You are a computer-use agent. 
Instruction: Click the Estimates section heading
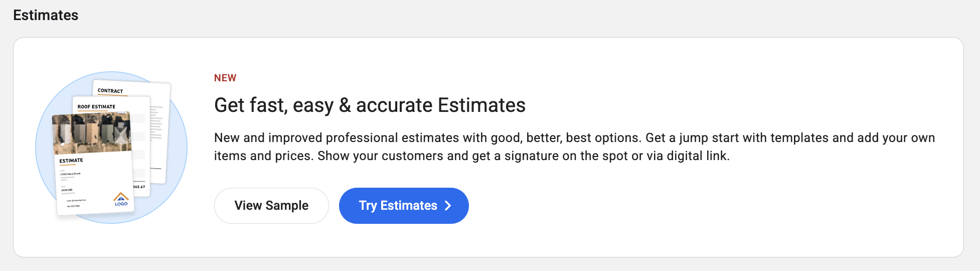click(46, 15)
